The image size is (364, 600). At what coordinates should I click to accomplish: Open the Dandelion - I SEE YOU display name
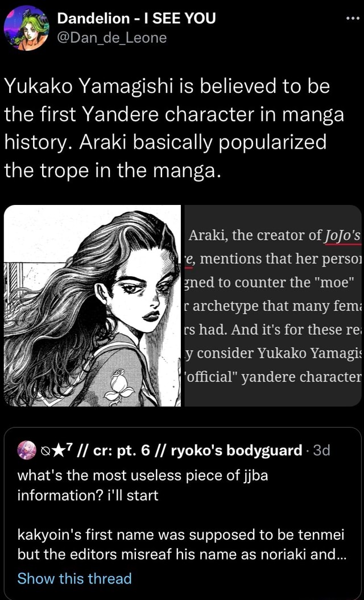[136, 18]
